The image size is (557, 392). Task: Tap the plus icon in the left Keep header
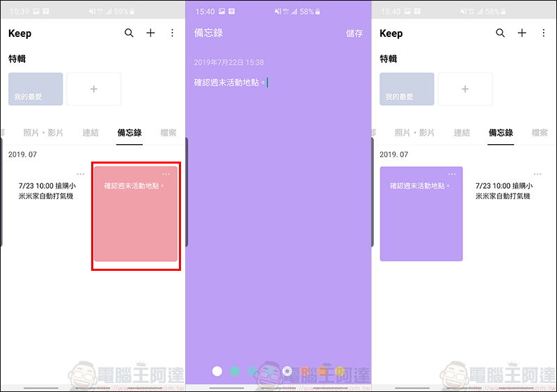[150, 33]
